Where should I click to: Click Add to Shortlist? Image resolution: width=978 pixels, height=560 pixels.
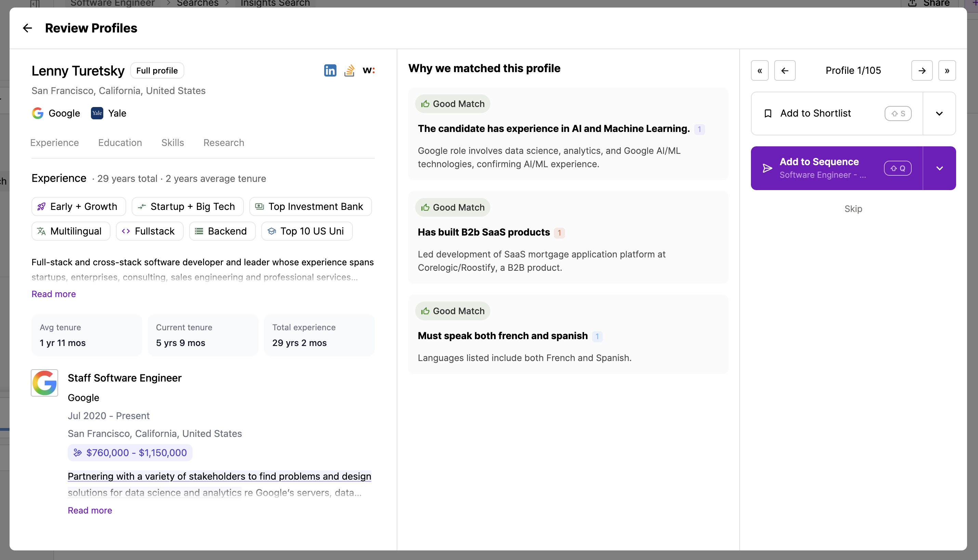click(837, 114)
